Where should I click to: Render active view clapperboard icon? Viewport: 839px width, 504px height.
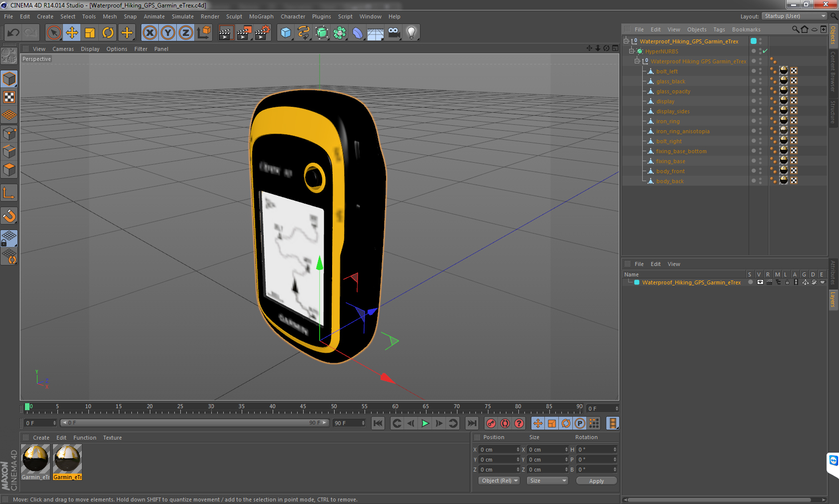coord(226,33)
